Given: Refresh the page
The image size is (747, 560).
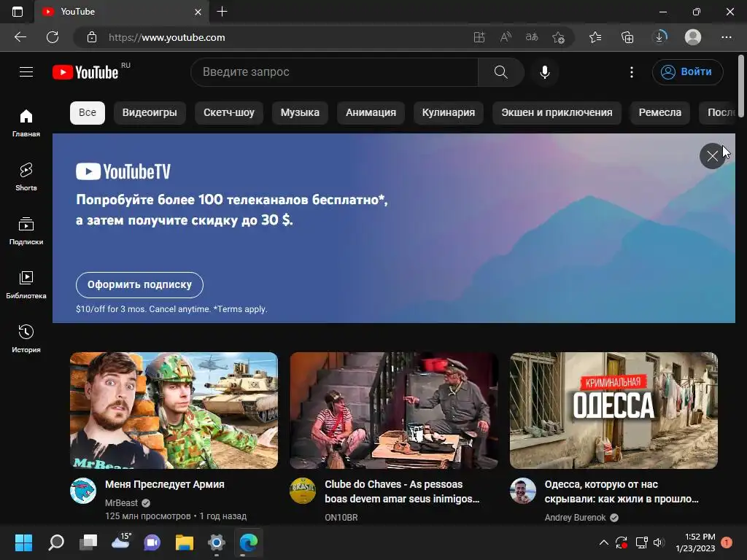Looking at the screenshot, I should 53,37.
